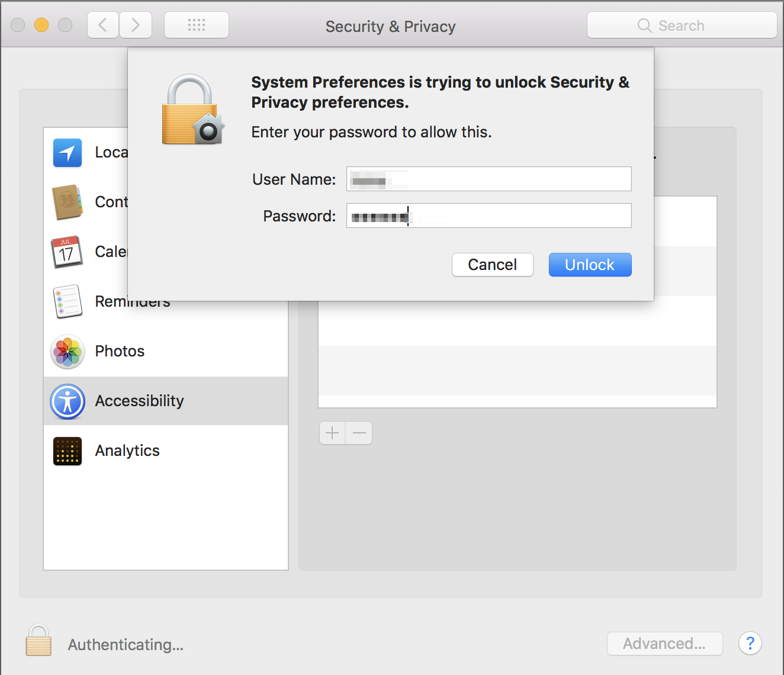The width and height of the screenshot is (784, 675).
Task: Open the Analytics category icon
Action: point(68,451)
